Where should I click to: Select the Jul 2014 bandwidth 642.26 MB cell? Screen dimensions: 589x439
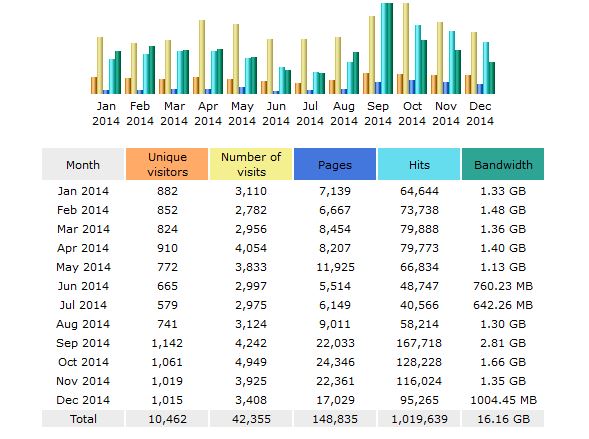pyautogui.click(x=503, y=305)
